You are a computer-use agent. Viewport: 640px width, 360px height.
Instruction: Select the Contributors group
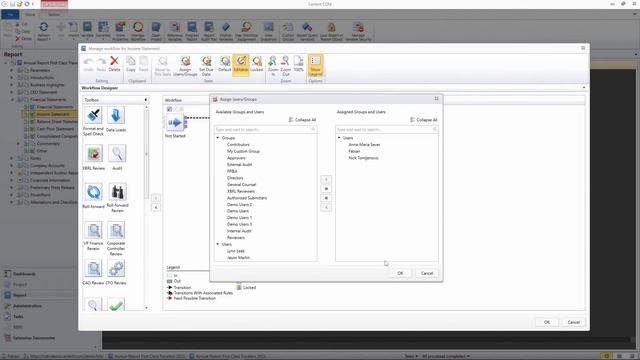[238, 144]
